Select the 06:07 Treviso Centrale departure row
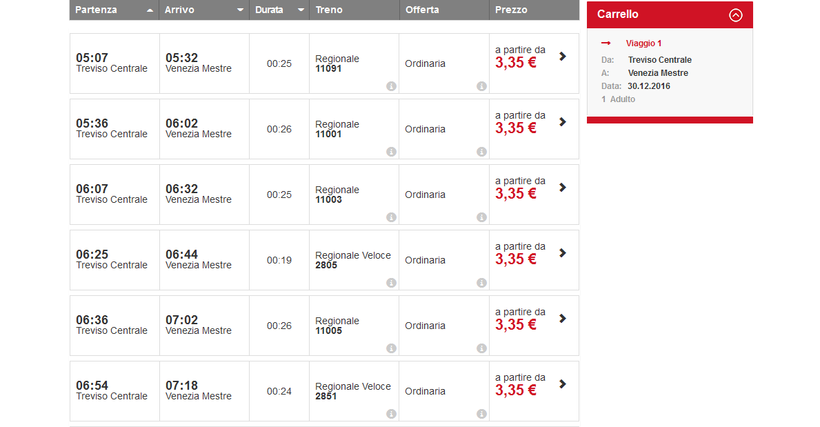This screenshot has width=820, height=427. (112, 194)
